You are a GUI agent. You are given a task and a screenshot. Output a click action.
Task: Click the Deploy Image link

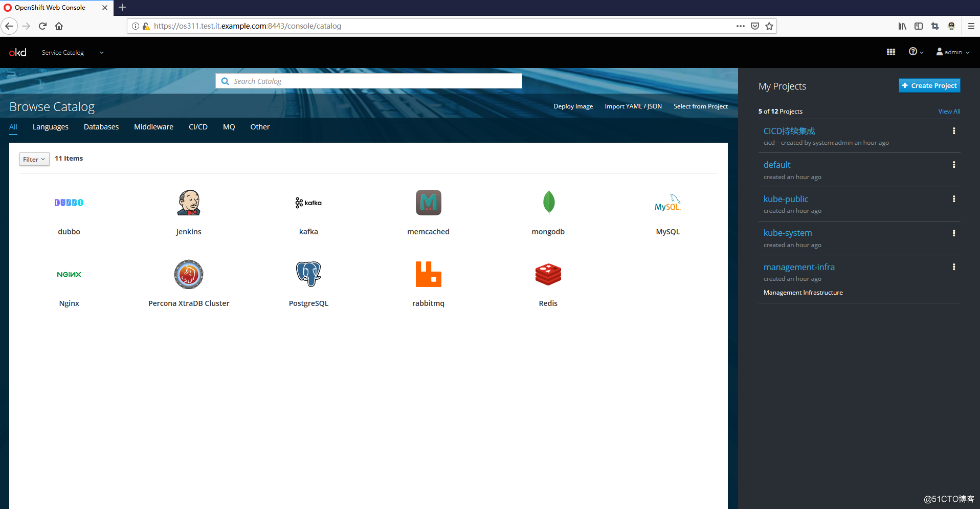click(573, 106)
